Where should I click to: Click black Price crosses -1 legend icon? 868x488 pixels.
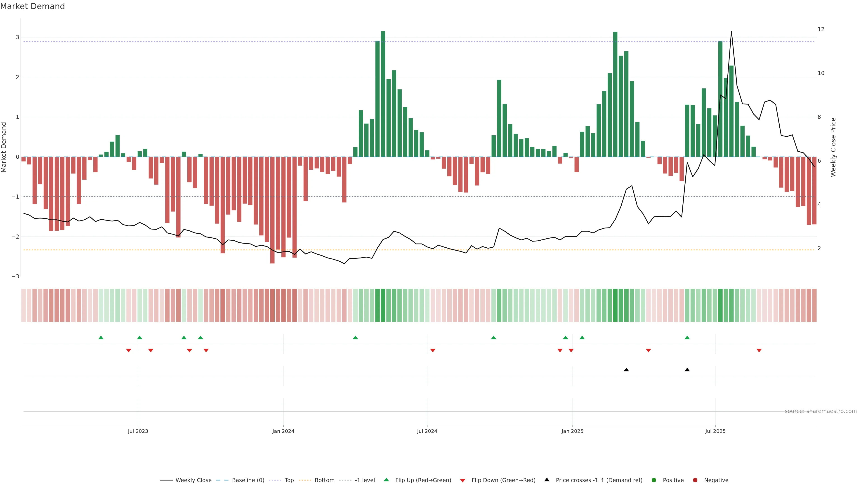[547, 480]
